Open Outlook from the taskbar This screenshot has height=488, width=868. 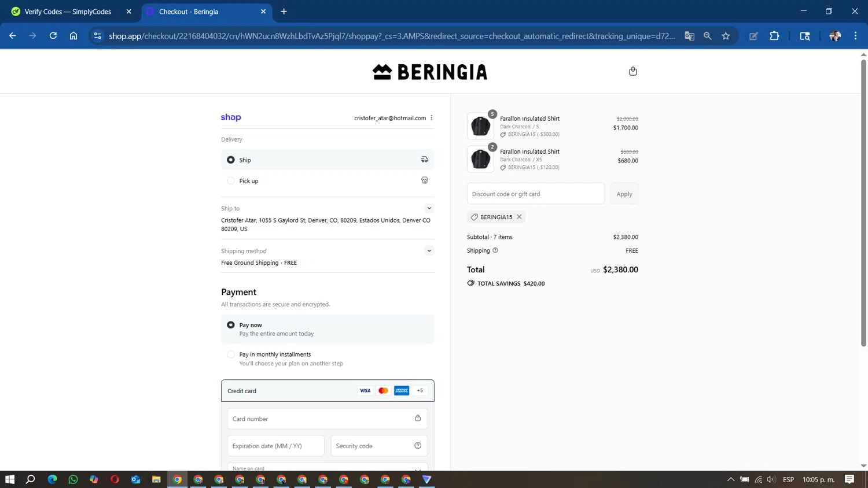click(x=135, y=479)
